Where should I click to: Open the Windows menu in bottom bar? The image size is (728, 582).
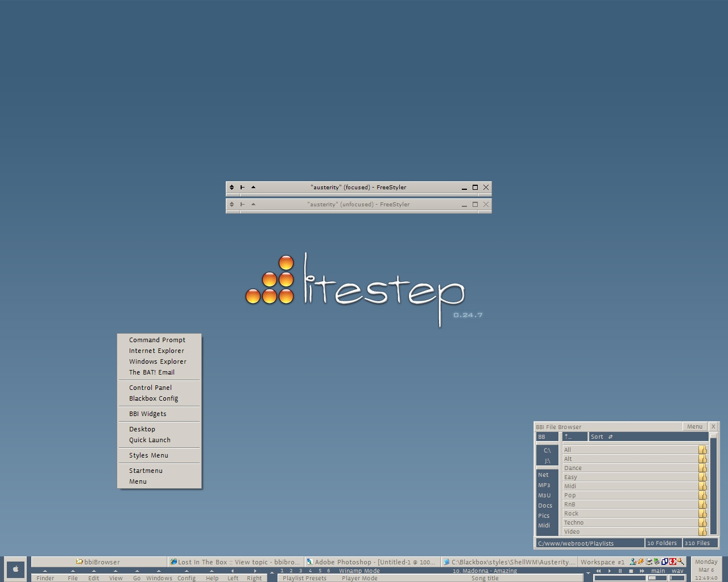(159, 578)
